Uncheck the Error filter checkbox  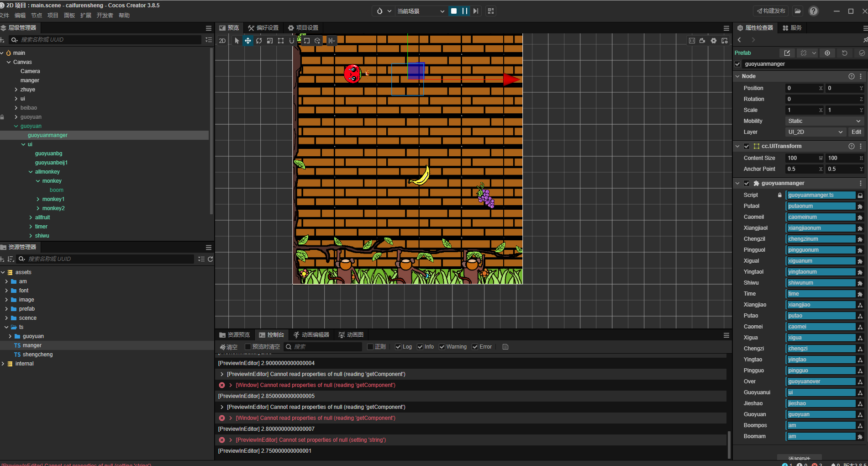pyautogui.click(x=475, y=347)
